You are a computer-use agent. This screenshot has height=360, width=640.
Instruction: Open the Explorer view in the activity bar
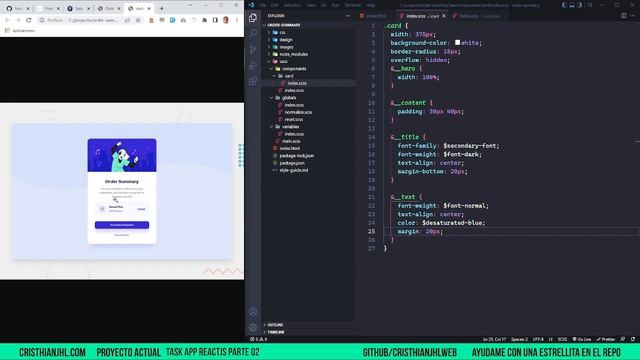pyautogui.click(x=253, y=18)
